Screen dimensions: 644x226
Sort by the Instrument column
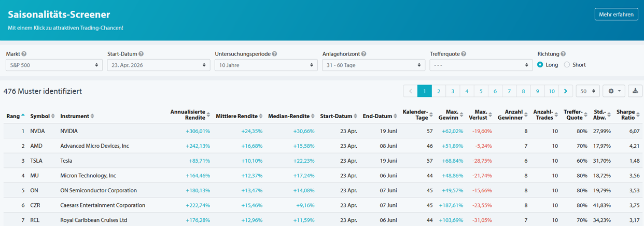(x=77, y=116)
